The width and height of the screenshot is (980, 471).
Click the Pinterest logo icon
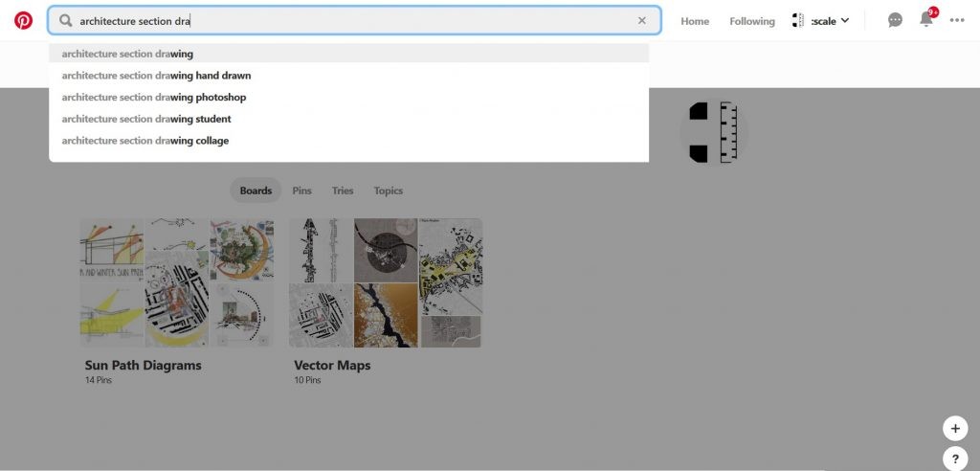(23, 21)
